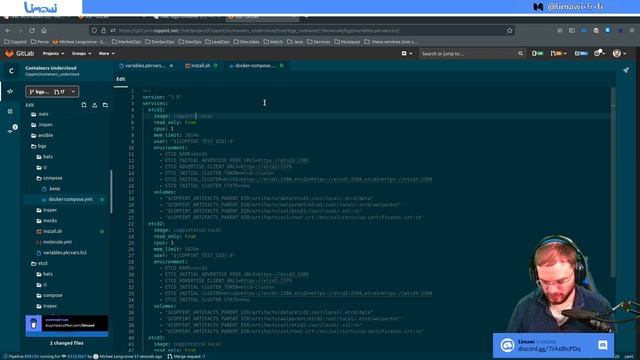The height and width of the screenshot is (360, 640).
Task: Open install.sh in file tree
Action: [49, 231]
